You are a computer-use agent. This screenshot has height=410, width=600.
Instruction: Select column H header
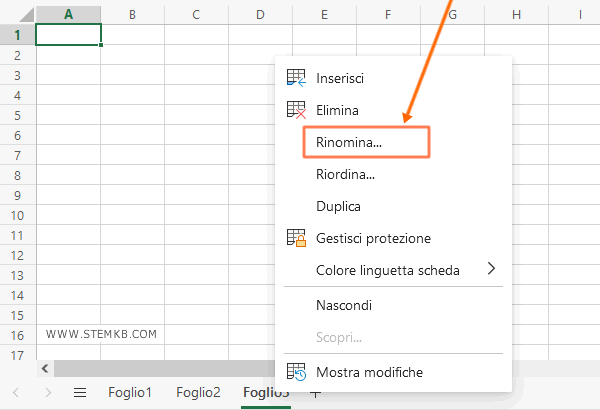tap(517, 15)
